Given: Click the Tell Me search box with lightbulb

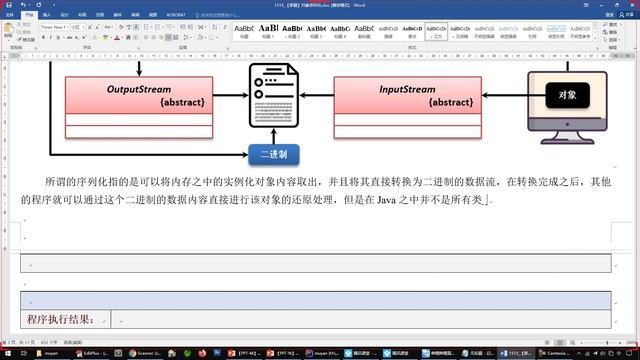Looking at the screenshot, I should (x=217, y=15).
